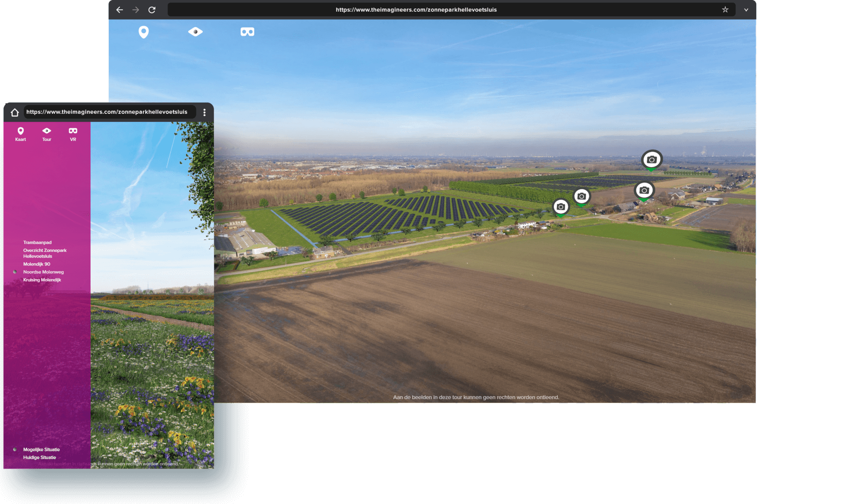The width and height of the screenshot is (864, 504).
Task: Click the large browser's URL address field
Action: point(415,10)
